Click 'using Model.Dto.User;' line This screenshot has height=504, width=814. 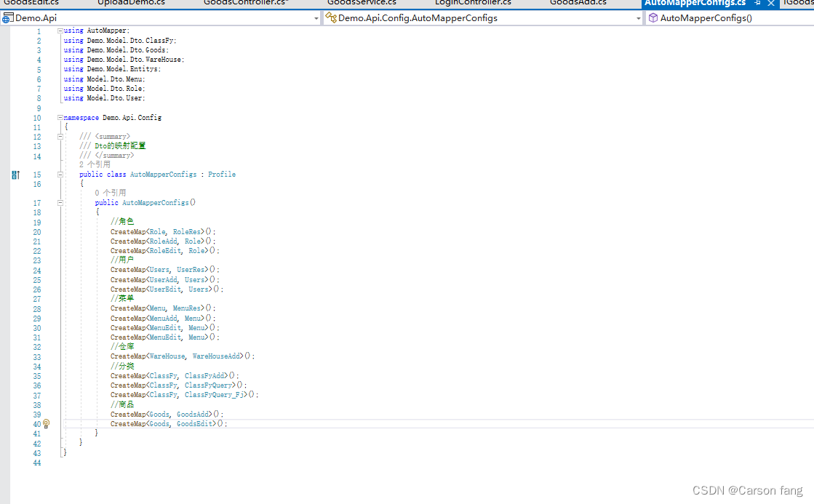point(104,98)
